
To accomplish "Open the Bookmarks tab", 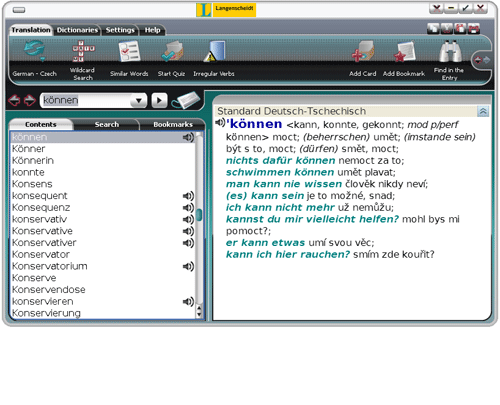I will click(173, 124).
